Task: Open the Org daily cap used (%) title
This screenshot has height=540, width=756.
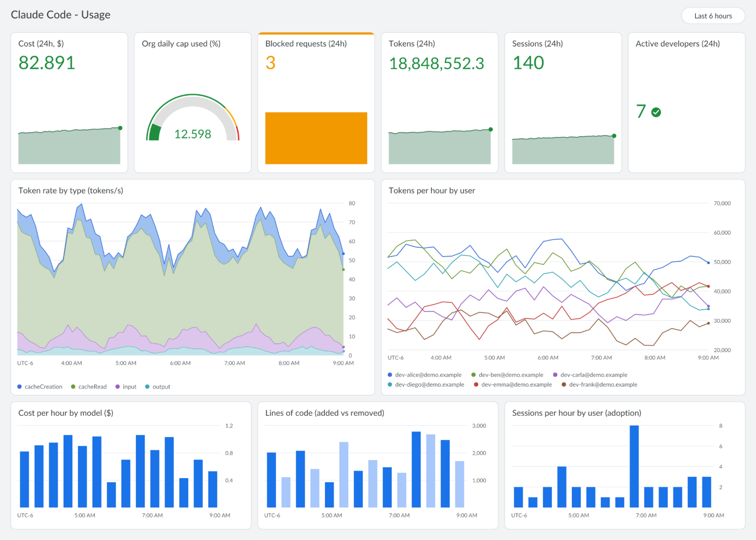Action: coord(181,43)
